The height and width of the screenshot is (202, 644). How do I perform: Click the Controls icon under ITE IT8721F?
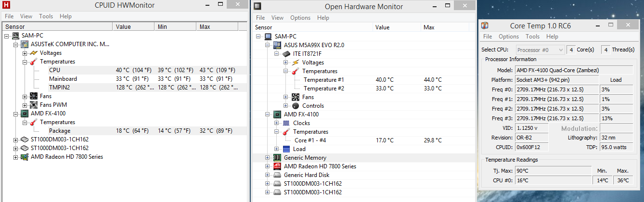(x=296, y=106)
